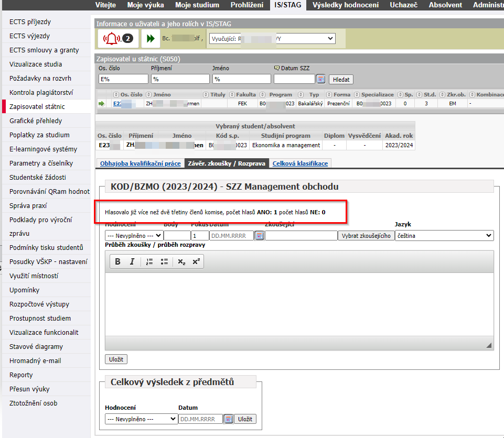Open the Moje studium top menu
This screenshot has height=438, width=504.
click(x=197, y=5)
